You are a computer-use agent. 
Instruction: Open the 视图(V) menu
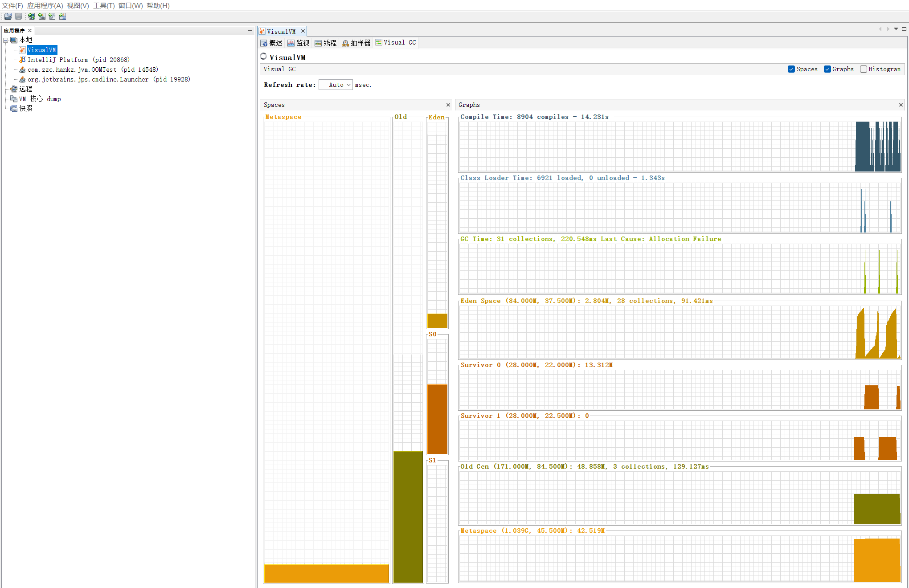point(78,6)
